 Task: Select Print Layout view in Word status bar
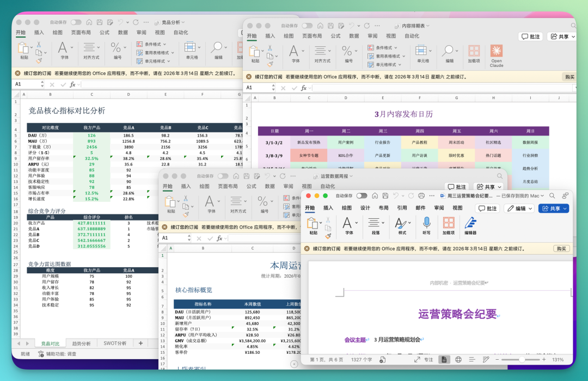coord(444,359)
